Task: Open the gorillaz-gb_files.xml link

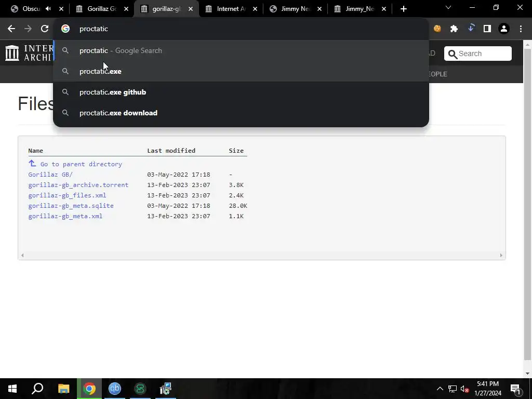Action: coord(67,195)
